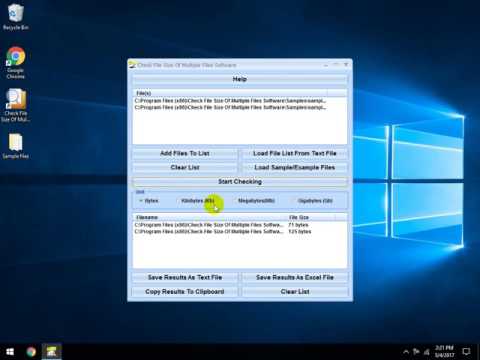Click Save Results As Text File
The height and width of the screenshot is (360, 480).
(x=185, y=277)
